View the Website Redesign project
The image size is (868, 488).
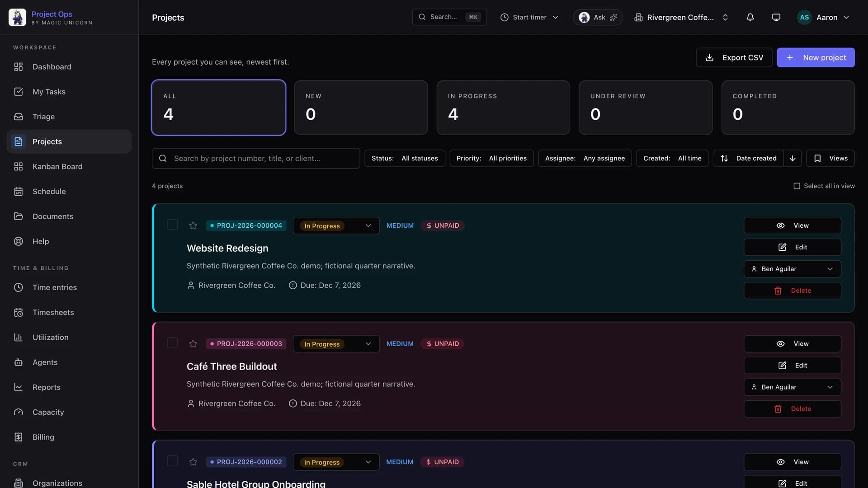coord(792,225)
